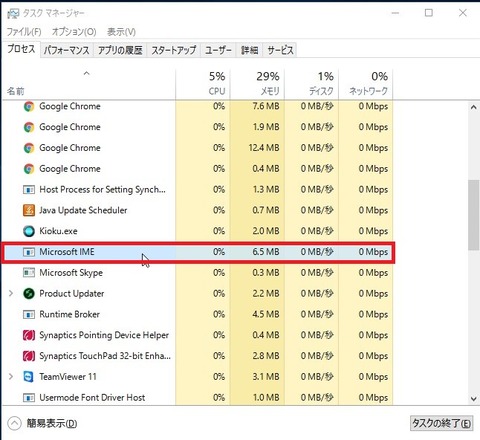Image resolution: width=480 pixels, height=440 pixels.
Task: Click the 12.4 MB memory value
Action: click(264, 148)
